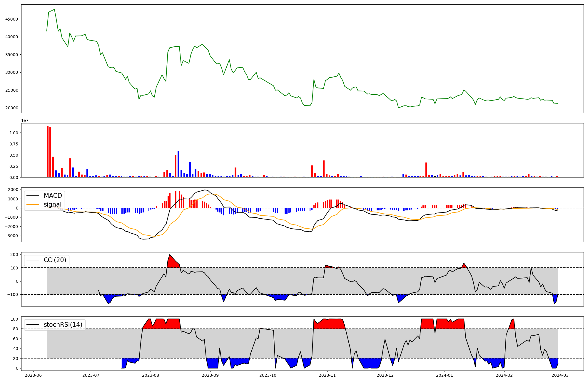Click the 2023-08 date axis label
This screenshot has height=382, width=588.
(151, 375)
